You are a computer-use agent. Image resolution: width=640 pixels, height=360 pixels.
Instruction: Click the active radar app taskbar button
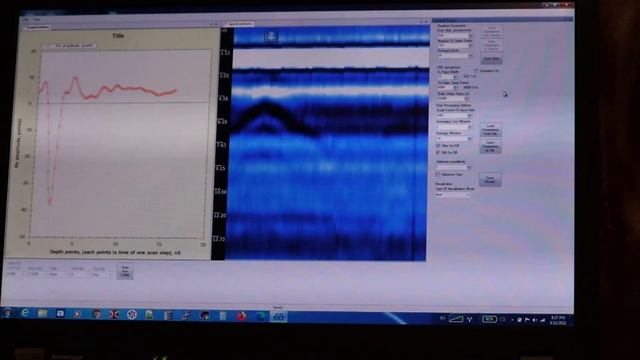[x=278, y=316]
